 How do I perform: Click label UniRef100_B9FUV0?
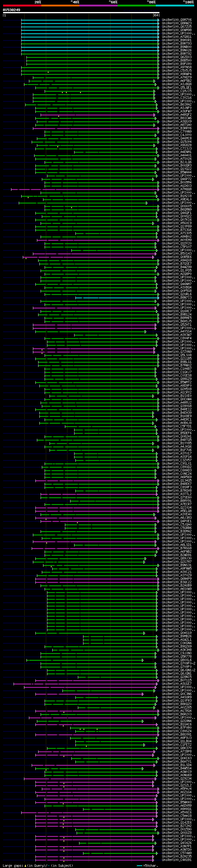177,64
